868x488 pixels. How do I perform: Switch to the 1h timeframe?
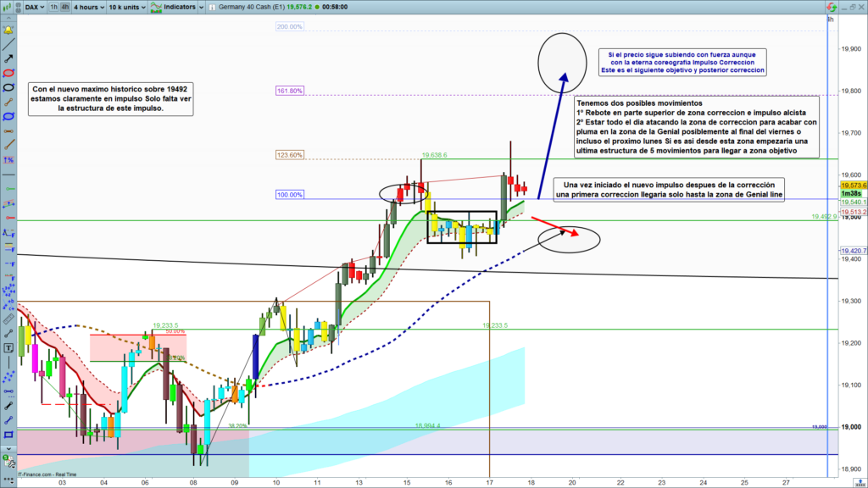[x=54, y=7]
